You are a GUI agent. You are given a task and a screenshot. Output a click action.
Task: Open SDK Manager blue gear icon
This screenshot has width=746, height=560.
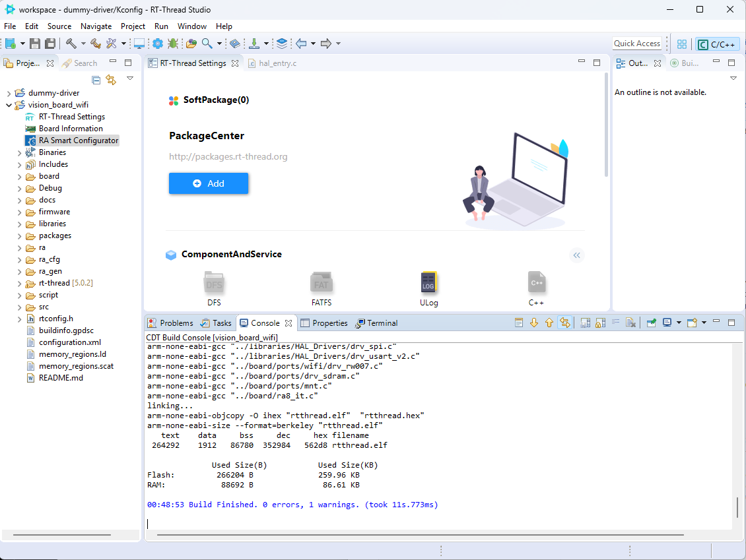pos(158,44)
